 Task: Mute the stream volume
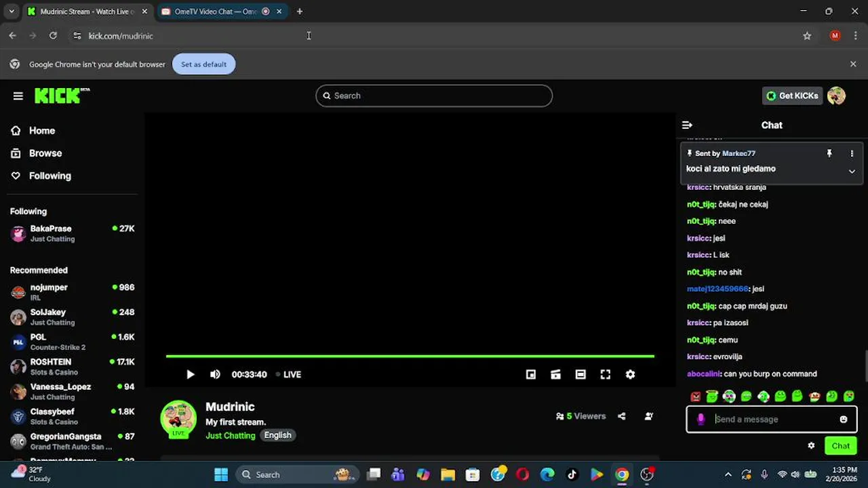tap(215, 374)
